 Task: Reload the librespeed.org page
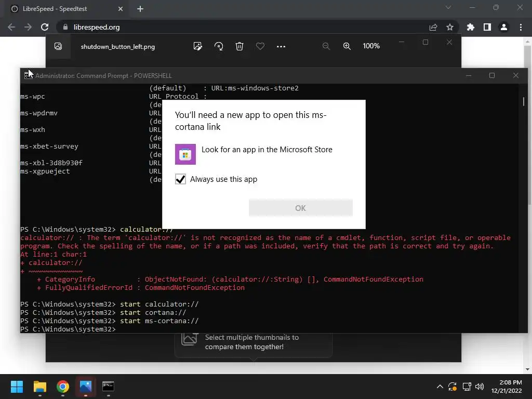click(x=45, y=27)
